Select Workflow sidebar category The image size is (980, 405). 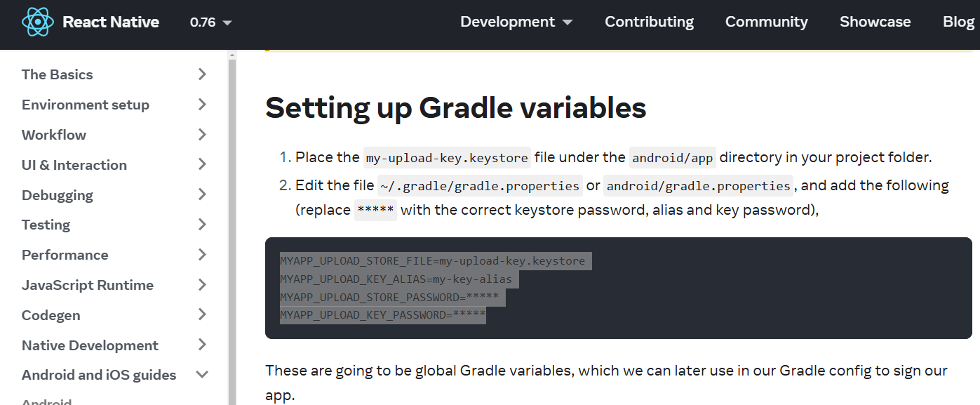pyautogui.click(x=54, y=135)
